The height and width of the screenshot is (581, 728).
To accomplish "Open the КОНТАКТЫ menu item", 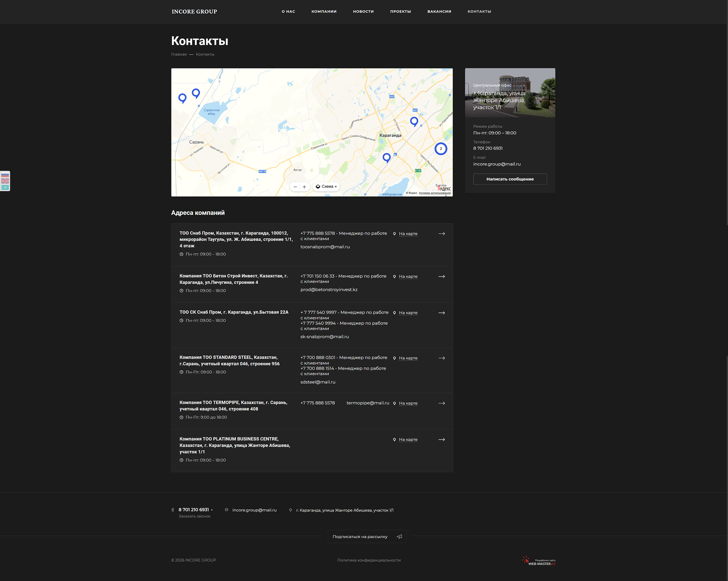I will point(479,12).
